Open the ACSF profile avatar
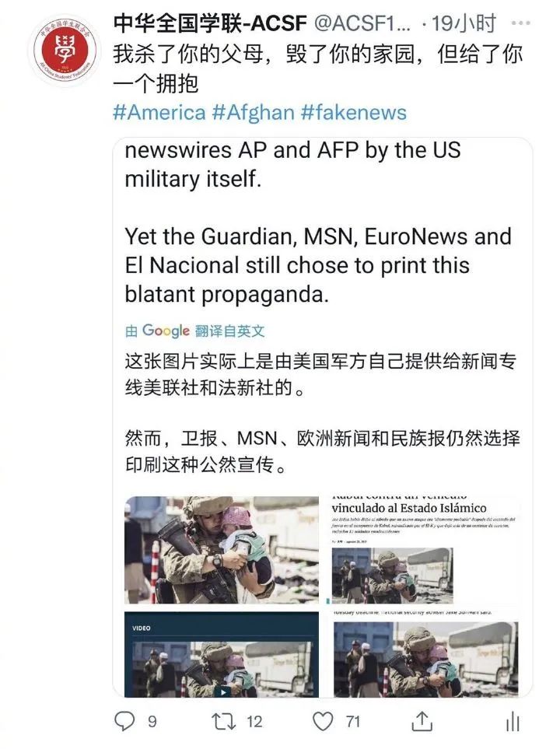The height and width of the screenshot is (749, 560). [x=65, y=51]
